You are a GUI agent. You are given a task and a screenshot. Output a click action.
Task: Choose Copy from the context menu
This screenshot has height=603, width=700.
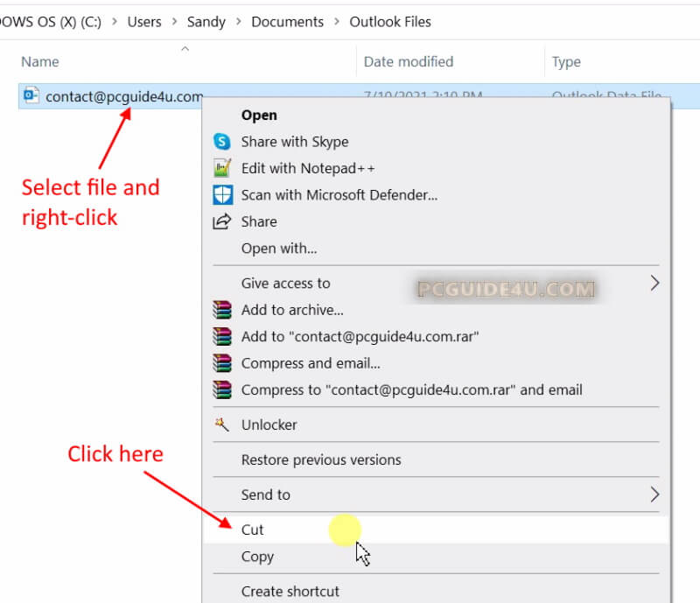257,557
